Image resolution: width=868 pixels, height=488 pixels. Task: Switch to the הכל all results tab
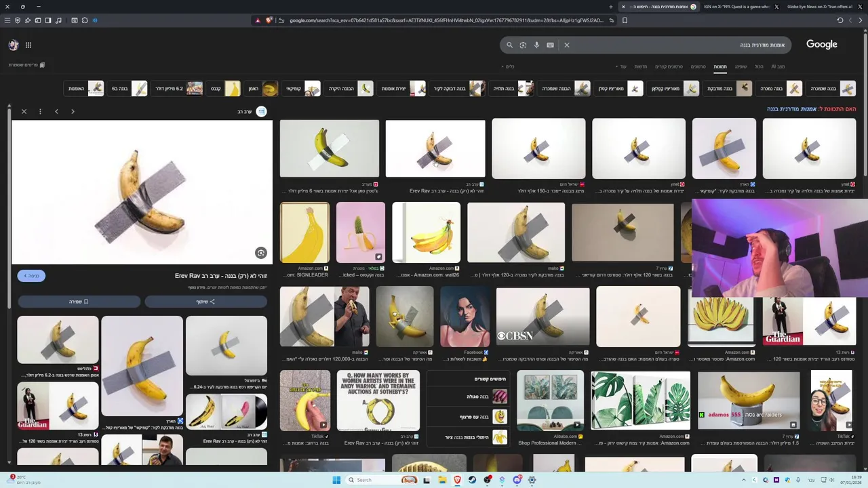pos(759,66)
